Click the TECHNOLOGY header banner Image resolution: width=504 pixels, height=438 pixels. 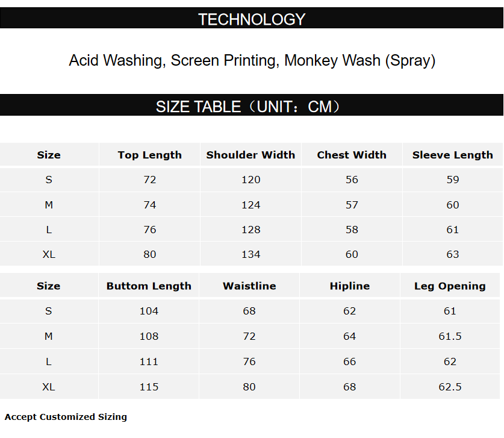point(252,19)
